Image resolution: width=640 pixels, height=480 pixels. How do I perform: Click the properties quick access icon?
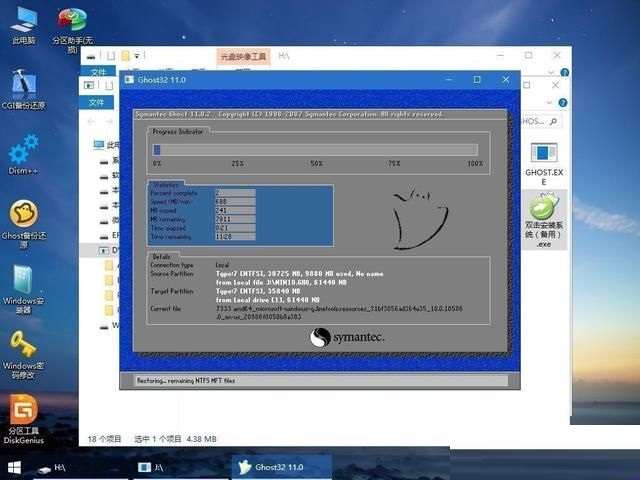111,56
